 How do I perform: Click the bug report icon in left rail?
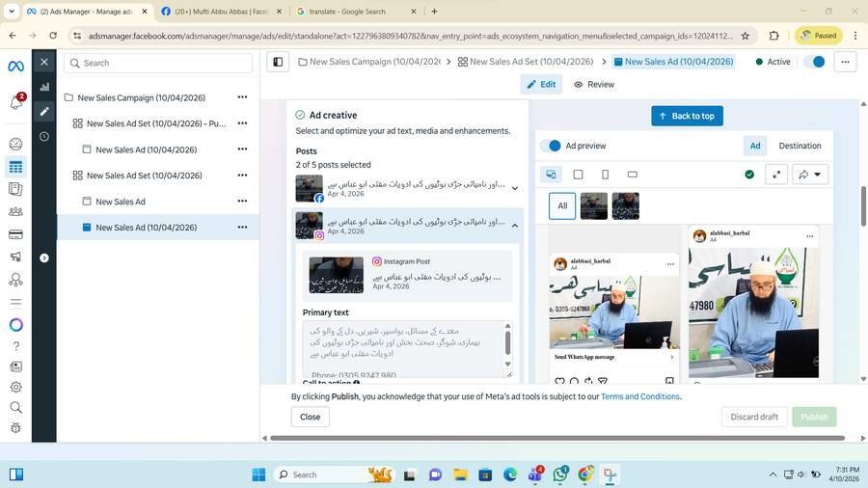[x=16, y=427]
